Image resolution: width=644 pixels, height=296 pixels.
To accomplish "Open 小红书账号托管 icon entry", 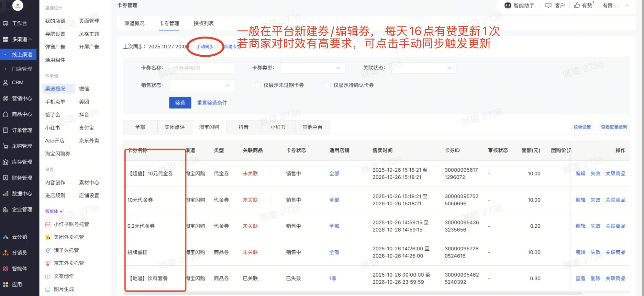I will pyautogui.click(x=48, y=224).
